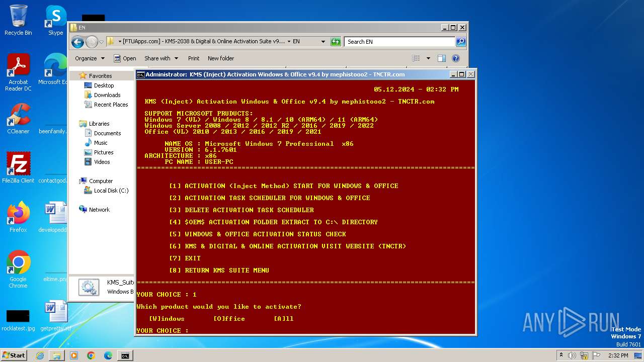The image size is (644, 362).
Task: Open Pictures library in navigation pane
Action: 104,152
